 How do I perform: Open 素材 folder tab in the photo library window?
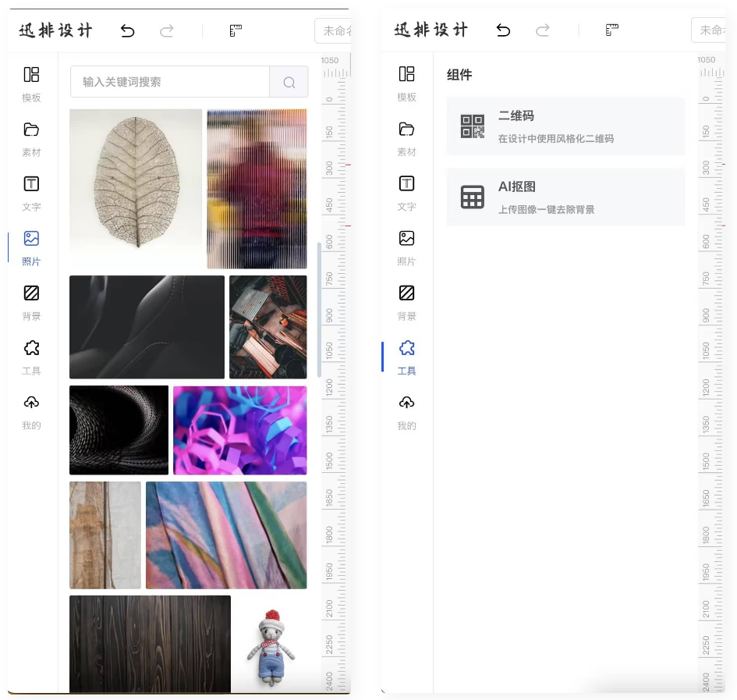(x=31, y=138)
